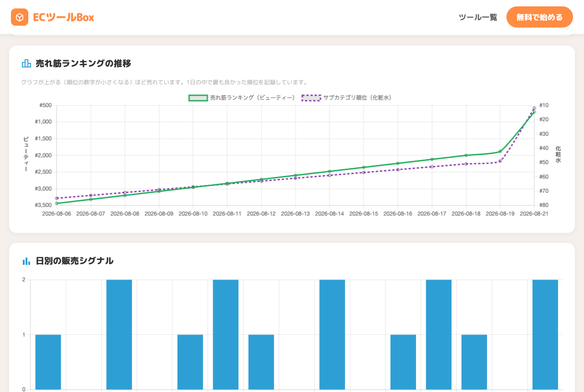Select the green data point at 2026-08-17

[432, 160]
